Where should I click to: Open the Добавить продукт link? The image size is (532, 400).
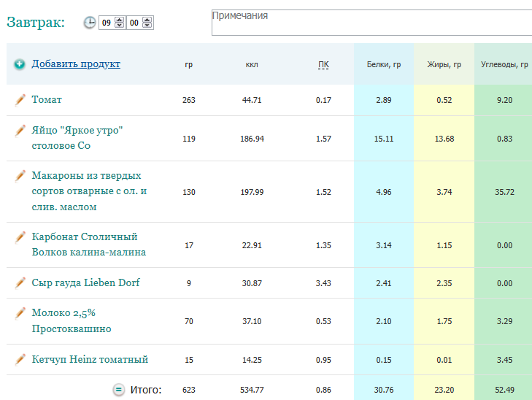click(76, 64)
